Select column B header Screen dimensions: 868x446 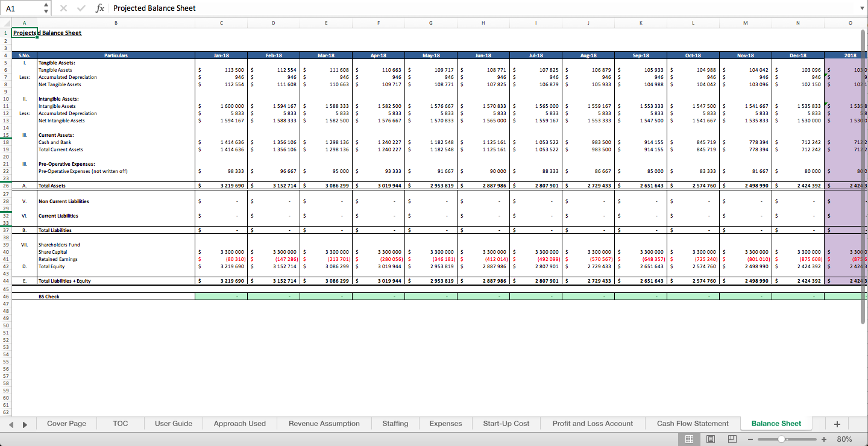(x=116, y=23)
